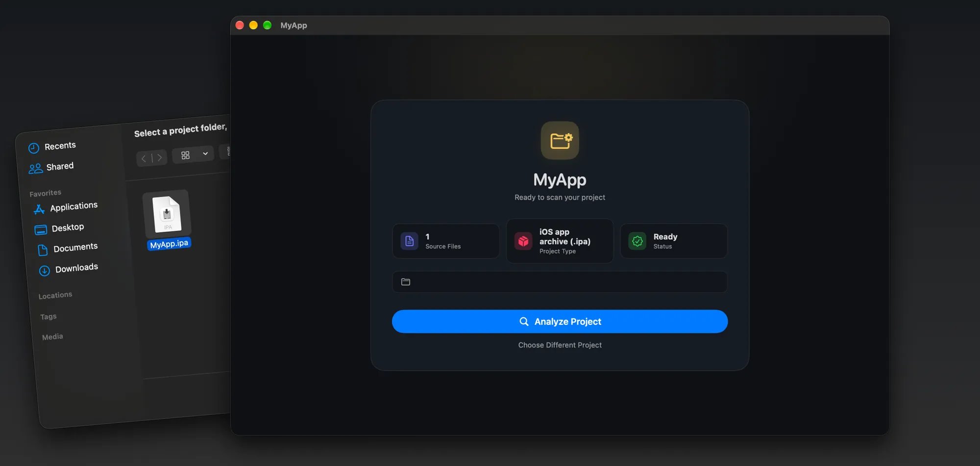
Task: Go forward in file dialog
Action: click(x=159, y=157)
